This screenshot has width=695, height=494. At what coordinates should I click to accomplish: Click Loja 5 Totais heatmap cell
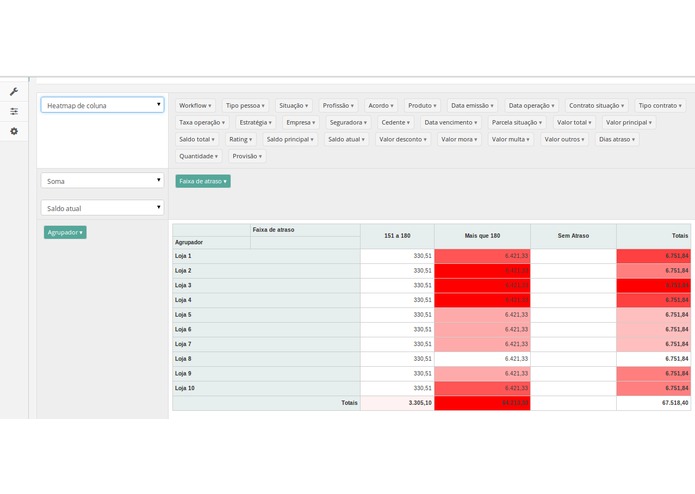point(654,315)
